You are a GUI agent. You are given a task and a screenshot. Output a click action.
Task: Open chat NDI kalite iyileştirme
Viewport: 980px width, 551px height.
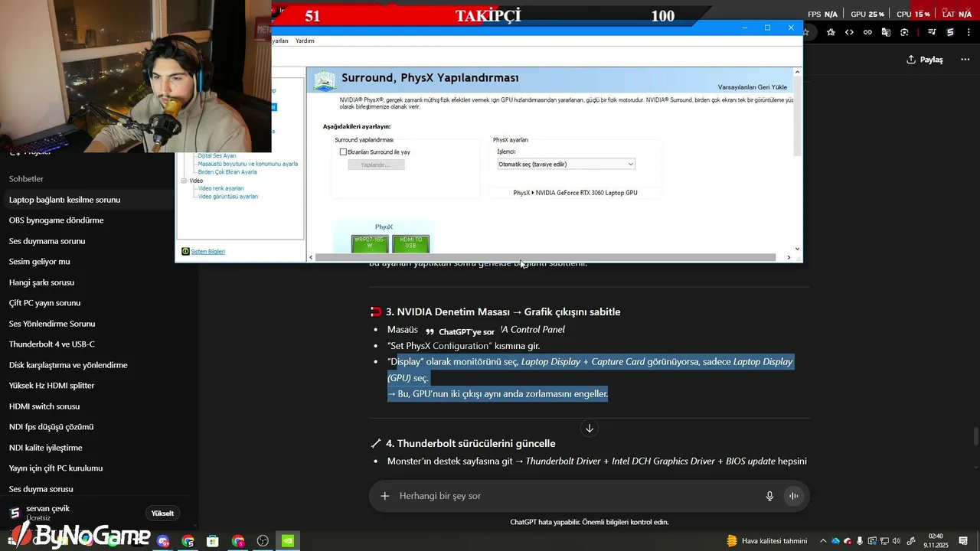tap(45, 448)
